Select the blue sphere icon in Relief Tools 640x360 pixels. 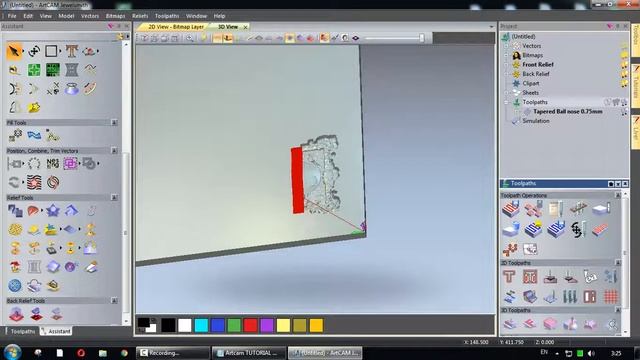pyautogui.click(x=15, y=285)
